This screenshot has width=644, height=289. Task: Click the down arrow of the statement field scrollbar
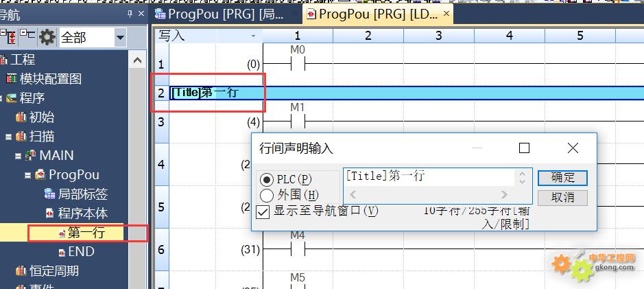point(523,181)
